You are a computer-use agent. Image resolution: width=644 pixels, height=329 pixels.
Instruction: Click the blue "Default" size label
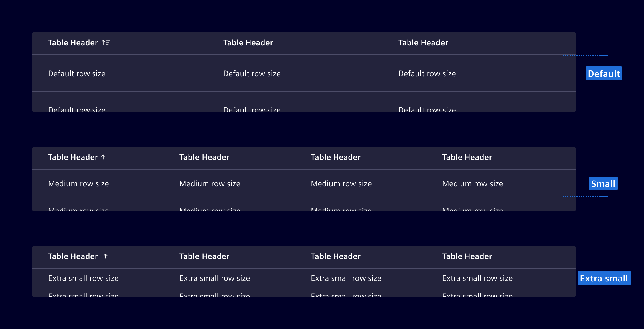click(604, 74)
